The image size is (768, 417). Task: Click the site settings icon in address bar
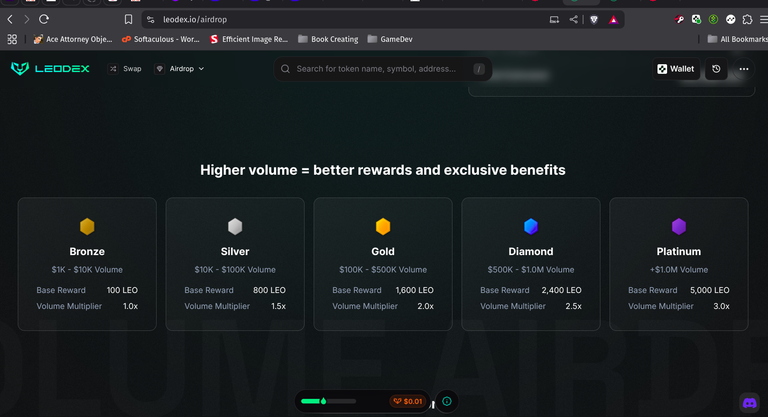[151, 20]
